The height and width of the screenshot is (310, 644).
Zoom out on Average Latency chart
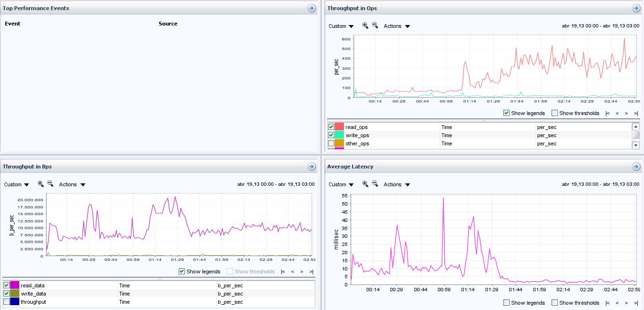[375, 184]
